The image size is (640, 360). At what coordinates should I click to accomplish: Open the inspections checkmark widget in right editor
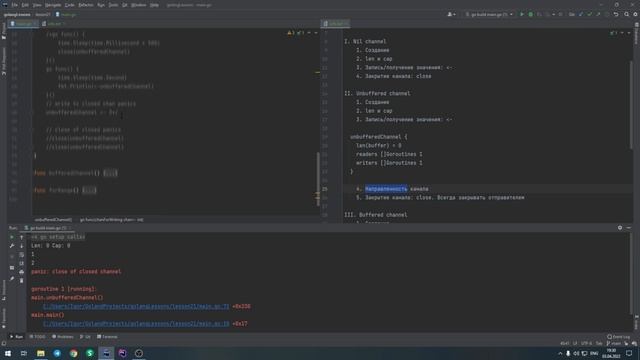(x=613, y=33)
